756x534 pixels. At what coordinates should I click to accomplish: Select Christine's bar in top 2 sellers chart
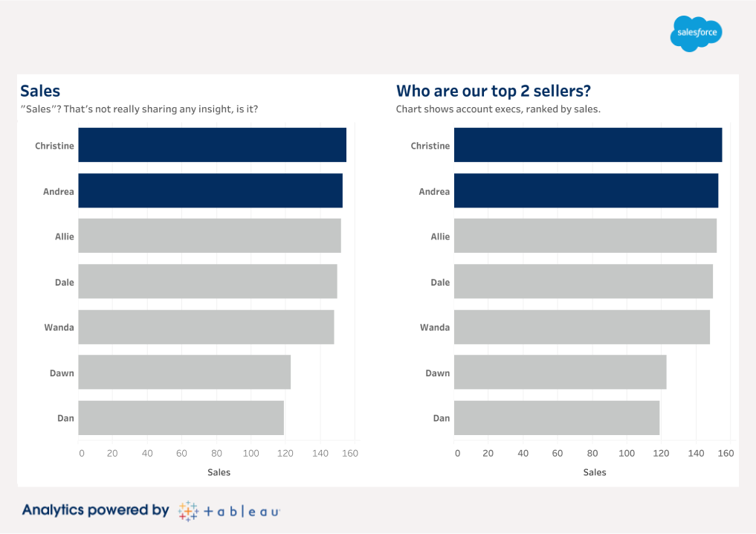coord(588,145)
